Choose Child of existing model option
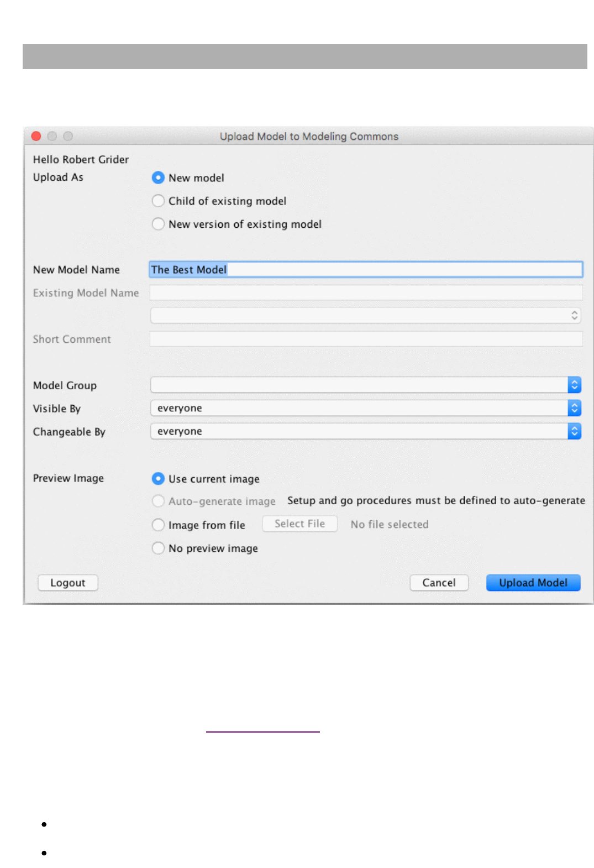 coord(158,201)
